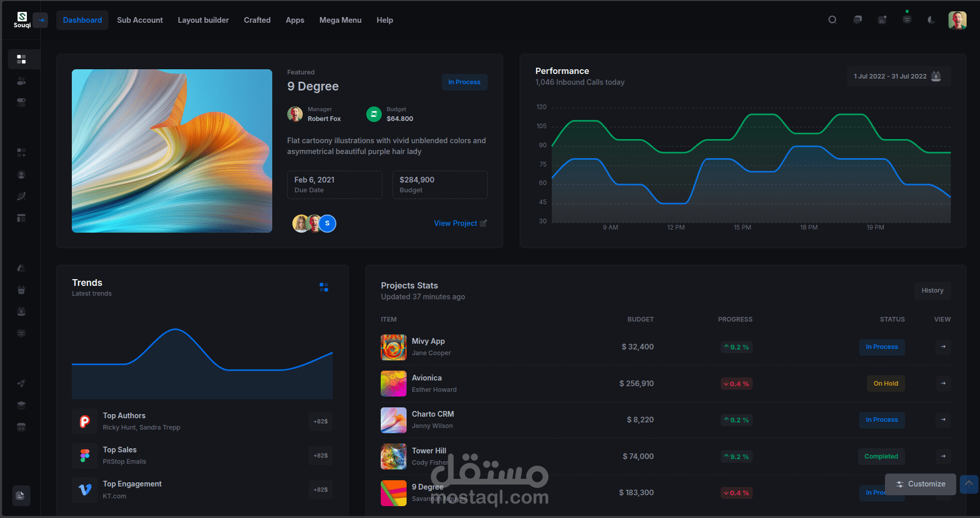Click the scroll-to-top arrow button
The width and height of the screenshot is (980, 518).
coord(969,484)
